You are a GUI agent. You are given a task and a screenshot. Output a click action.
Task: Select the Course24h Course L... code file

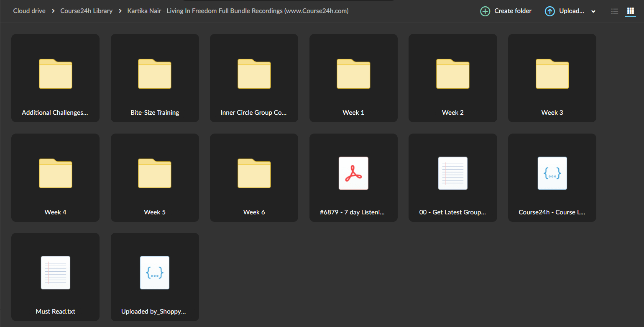tap(552, 178)
